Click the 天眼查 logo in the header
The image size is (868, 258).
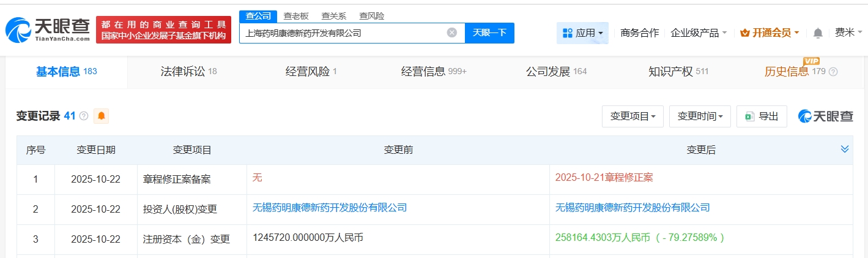[48, 29]
